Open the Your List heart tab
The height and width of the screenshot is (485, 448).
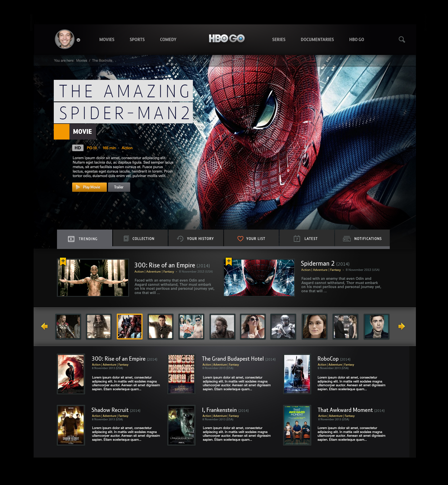pyautogui.click(x=251, y=239)
